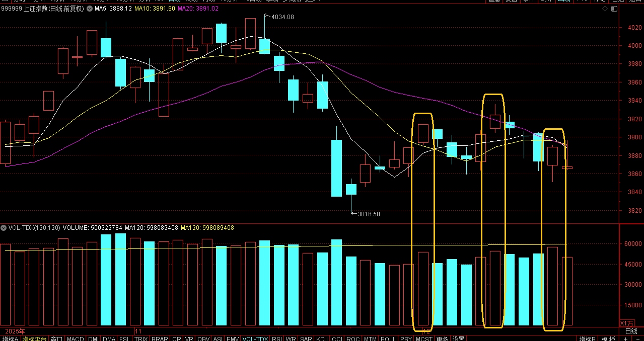Image resolution: width=644 pixels, height=341 pixels.
Task: Click the MA10: 3891.90 value
Action: (155, 9)
